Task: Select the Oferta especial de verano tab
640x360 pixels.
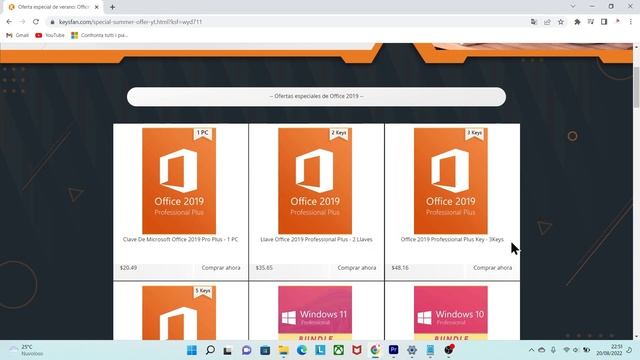Action: pos(53,7)
